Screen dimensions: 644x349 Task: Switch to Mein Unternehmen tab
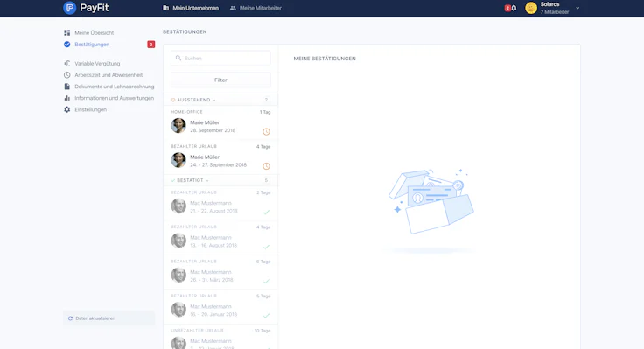click(191, 8)
